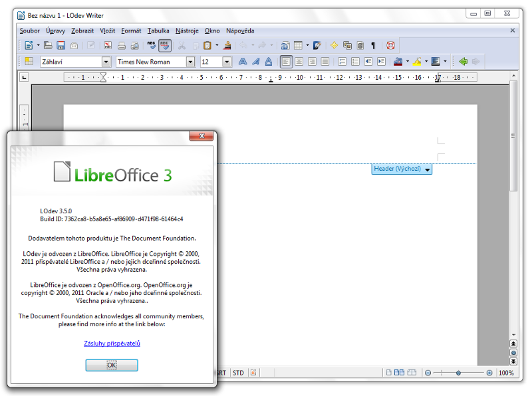The image size is (532, 396).
Task: Export directly as PDF icon
Action: click(108, 45)
